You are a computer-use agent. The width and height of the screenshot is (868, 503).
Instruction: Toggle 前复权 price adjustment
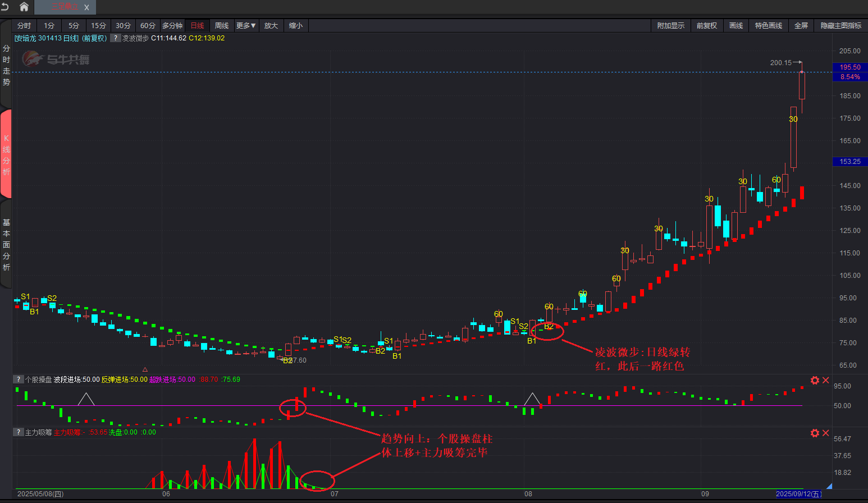pos(707,26)
